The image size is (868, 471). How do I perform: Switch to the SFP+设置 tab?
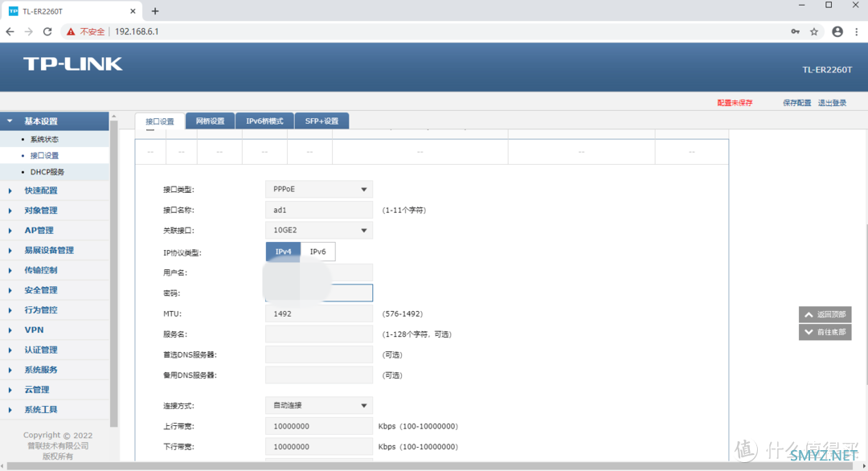point(321,121)
